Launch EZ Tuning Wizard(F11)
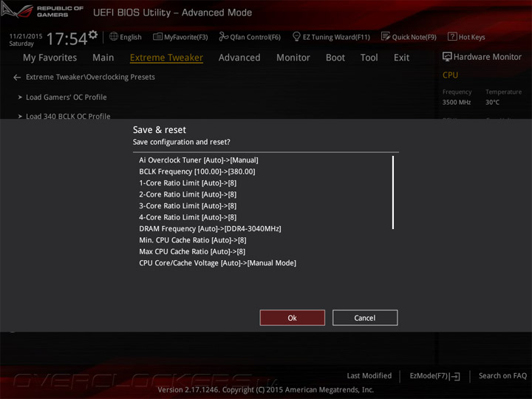Screen dimensions: 532x399 [331, 37]
